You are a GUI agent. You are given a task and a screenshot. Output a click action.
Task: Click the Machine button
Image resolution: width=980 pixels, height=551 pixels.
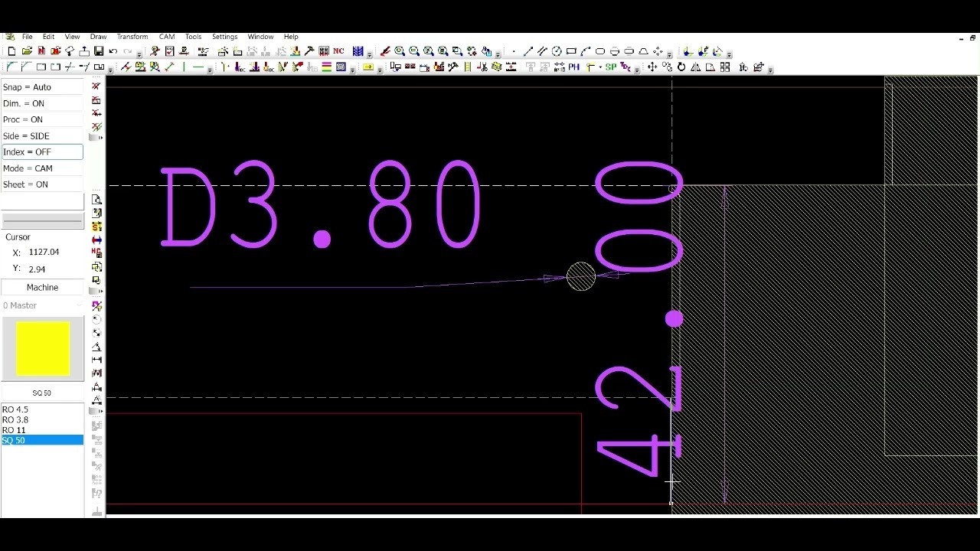42,287
